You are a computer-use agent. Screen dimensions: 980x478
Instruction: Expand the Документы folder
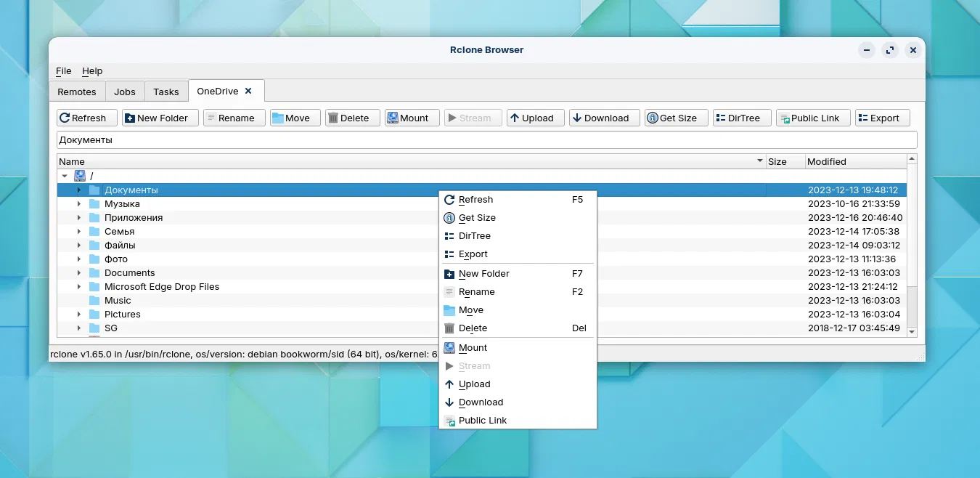point(79,190)
